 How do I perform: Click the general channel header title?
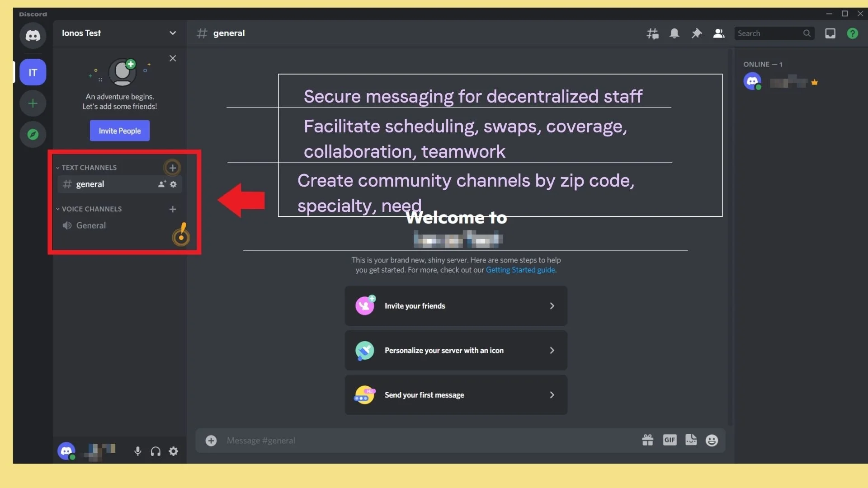click(x=229, y=33)
